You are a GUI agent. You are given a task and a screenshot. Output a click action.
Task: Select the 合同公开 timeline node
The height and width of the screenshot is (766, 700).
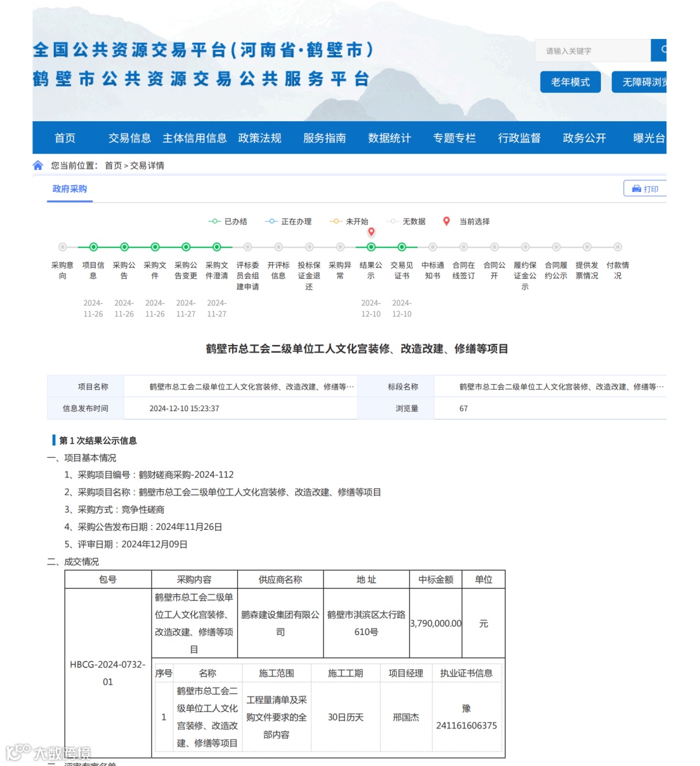pos(495,247)
